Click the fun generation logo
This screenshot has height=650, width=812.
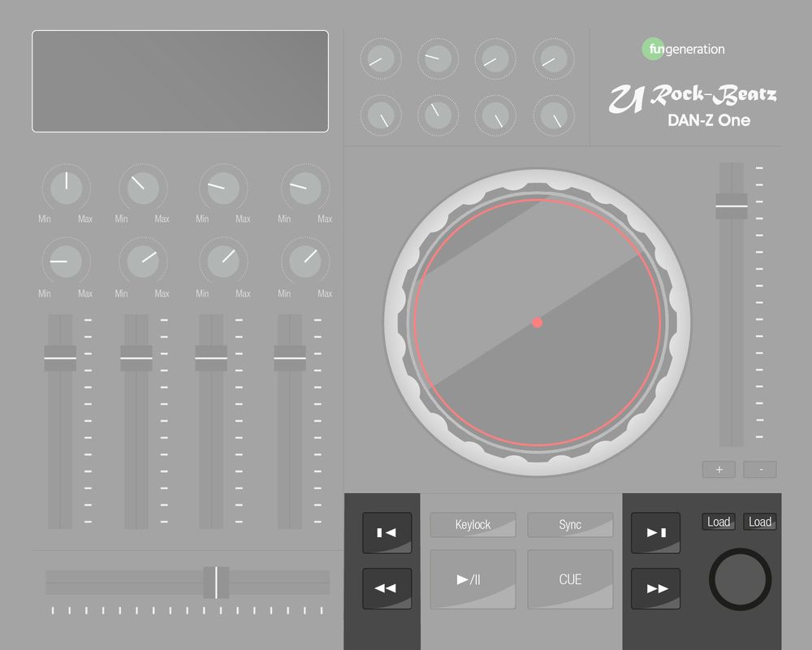click(x=682, y=49)
